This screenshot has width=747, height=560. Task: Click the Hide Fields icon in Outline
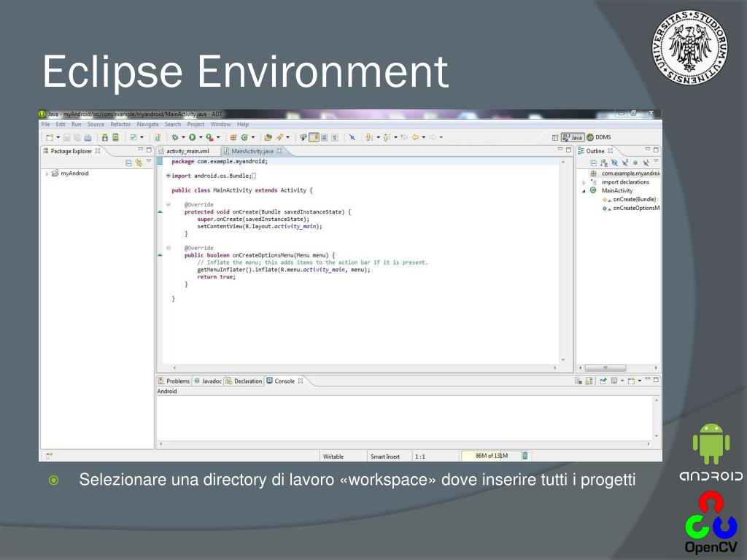click(x=614, y=163)
